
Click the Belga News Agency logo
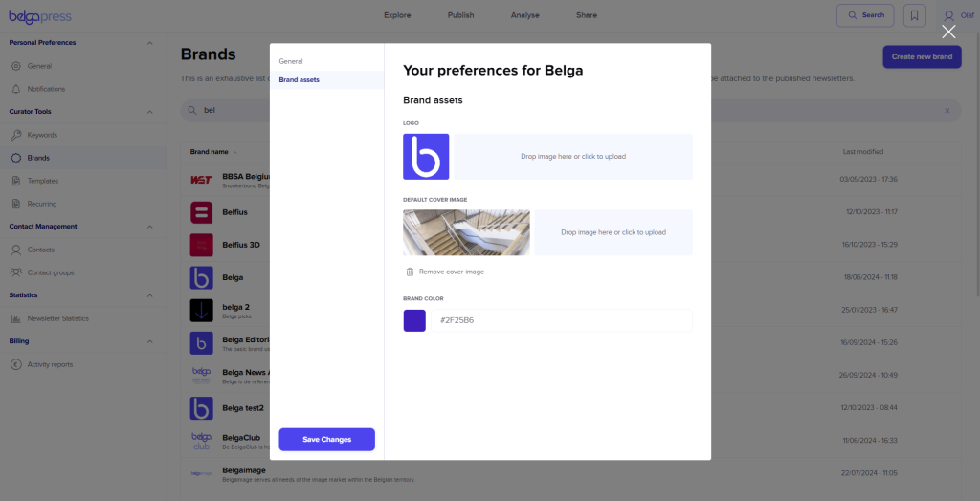[x=201, y=376]
